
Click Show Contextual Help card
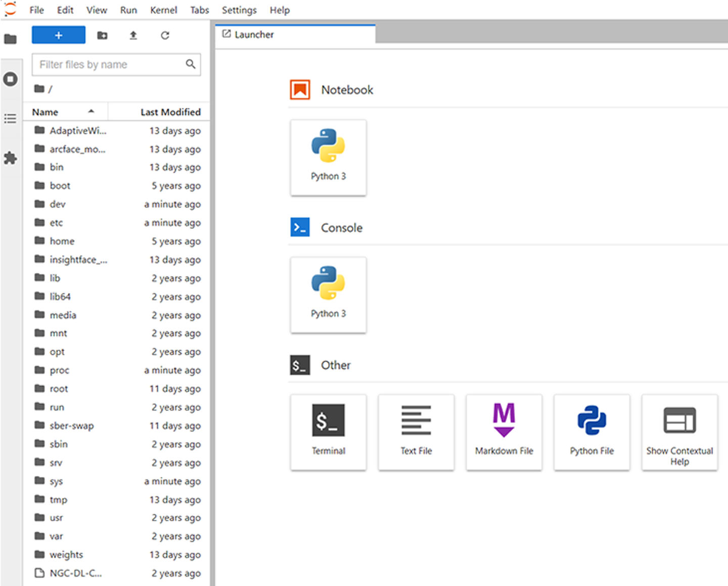pos(679,432)
